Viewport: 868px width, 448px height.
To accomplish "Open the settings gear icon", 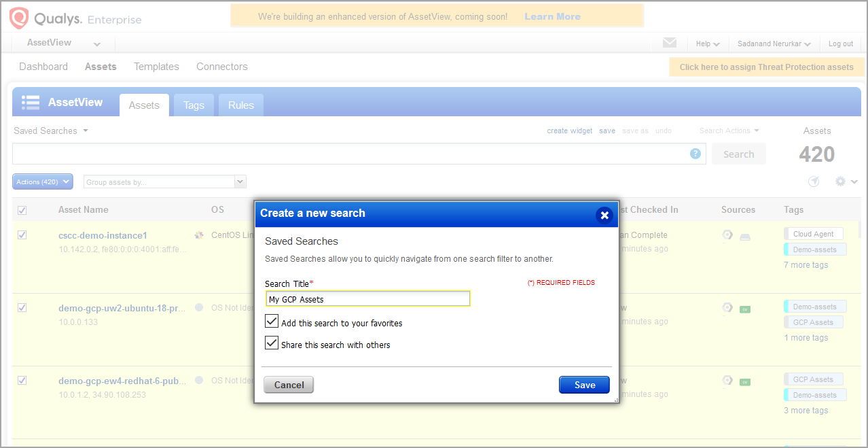I will point(841,182).
